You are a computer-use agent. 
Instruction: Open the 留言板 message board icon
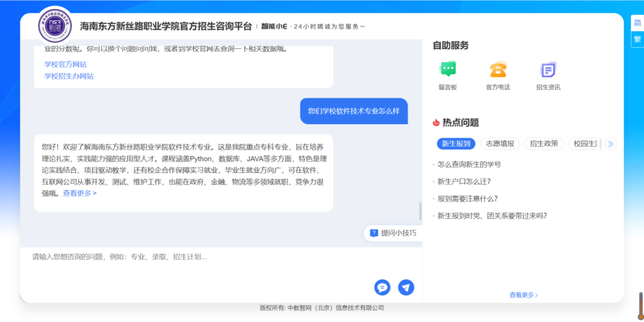[447, 70]
